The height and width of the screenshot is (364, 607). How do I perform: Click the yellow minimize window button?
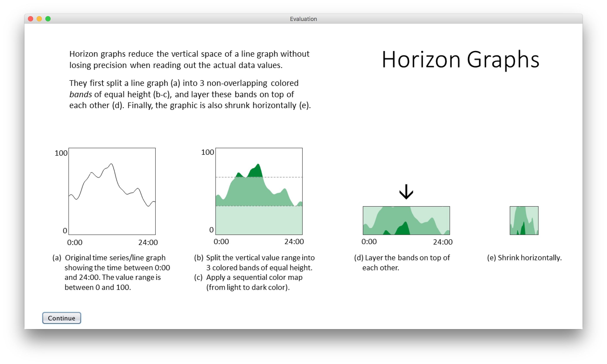pos(39,19)
